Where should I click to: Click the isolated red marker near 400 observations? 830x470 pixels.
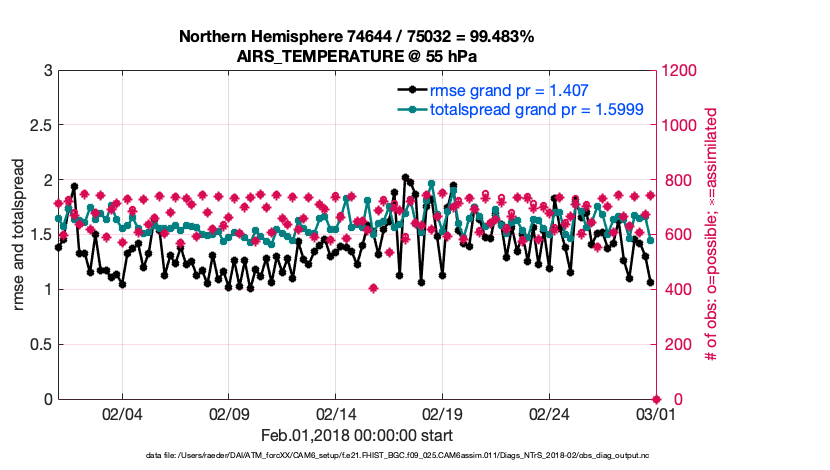point(373,289)
